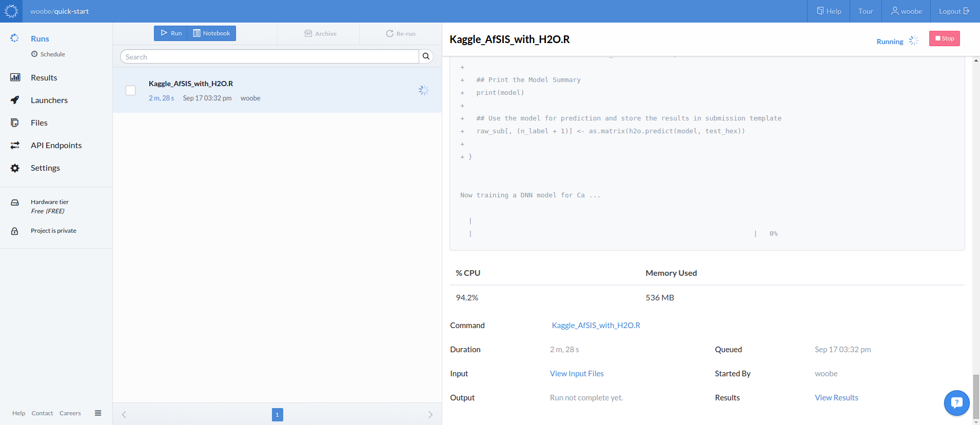The image size is (980, 425).
Task: Click the Results bar chart icon
Action: pyautogui.click(x=15, y=77)
